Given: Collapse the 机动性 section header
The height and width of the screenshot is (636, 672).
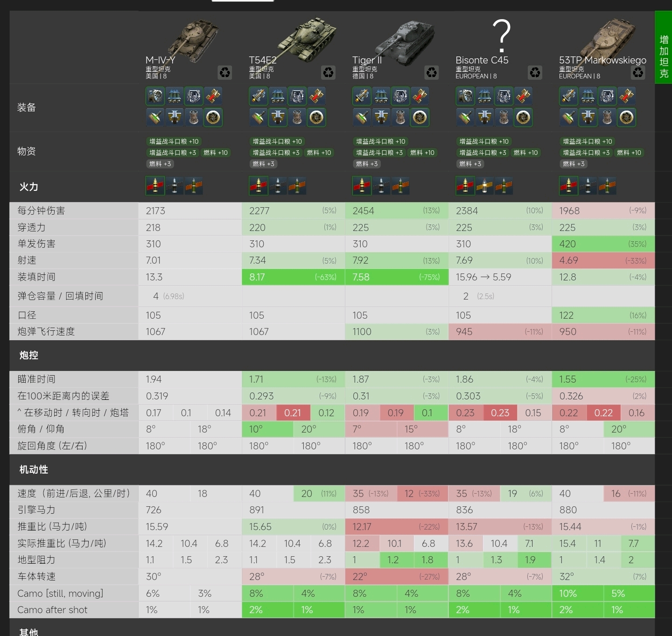Looking at the screenshot, I should pos(34,469).
